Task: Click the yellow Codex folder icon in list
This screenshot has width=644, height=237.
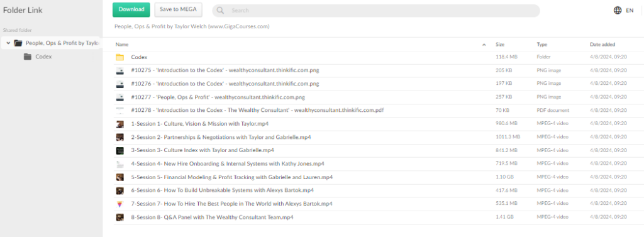Action: pos(120,57)
